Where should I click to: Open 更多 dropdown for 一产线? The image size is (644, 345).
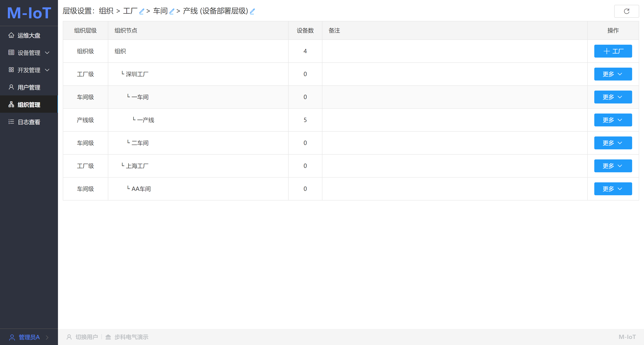613,120
